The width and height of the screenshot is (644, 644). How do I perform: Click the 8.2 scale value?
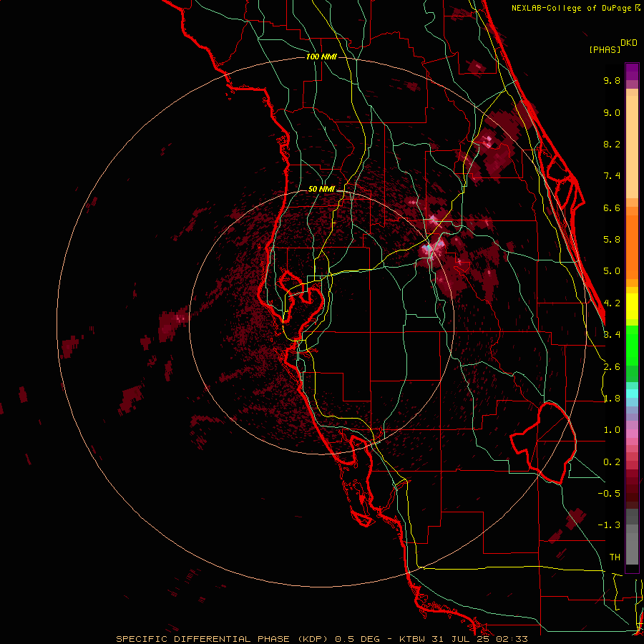click(x=612, y=144)
